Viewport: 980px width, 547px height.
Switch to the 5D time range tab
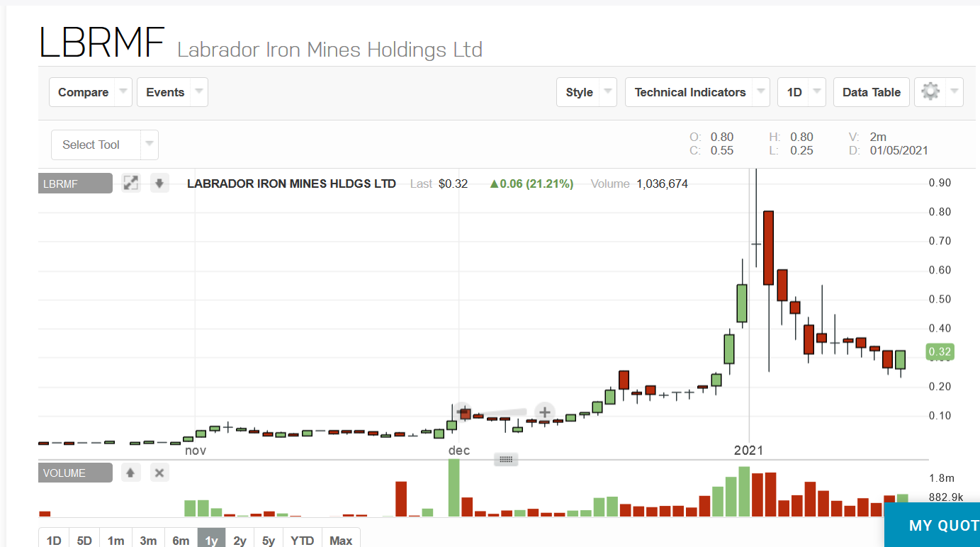click(84, 539)
